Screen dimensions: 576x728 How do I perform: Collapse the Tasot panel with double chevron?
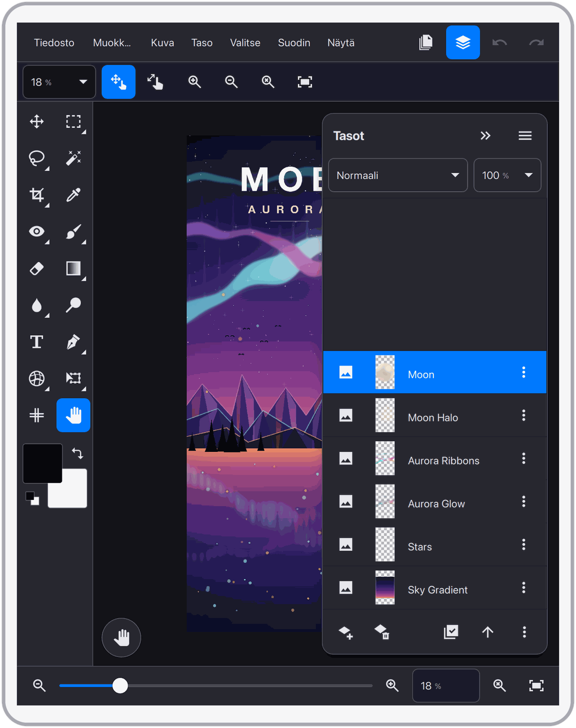pyautogui.click(x=486, y=135)
